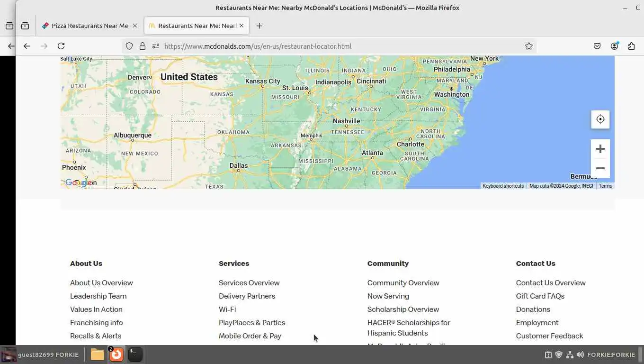Open Community Overview link
The height and width of the screenshot is (364, 644).
click(x=403, y=282)
